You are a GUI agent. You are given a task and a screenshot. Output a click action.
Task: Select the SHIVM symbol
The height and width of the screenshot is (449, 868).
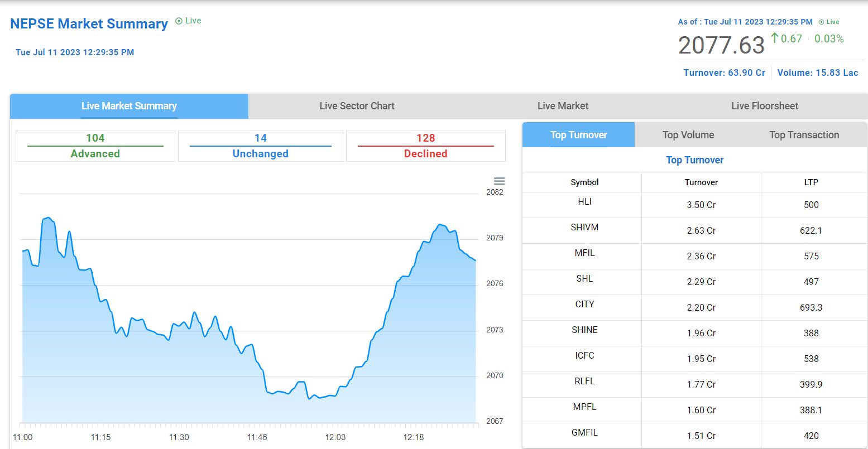(584, 228)
